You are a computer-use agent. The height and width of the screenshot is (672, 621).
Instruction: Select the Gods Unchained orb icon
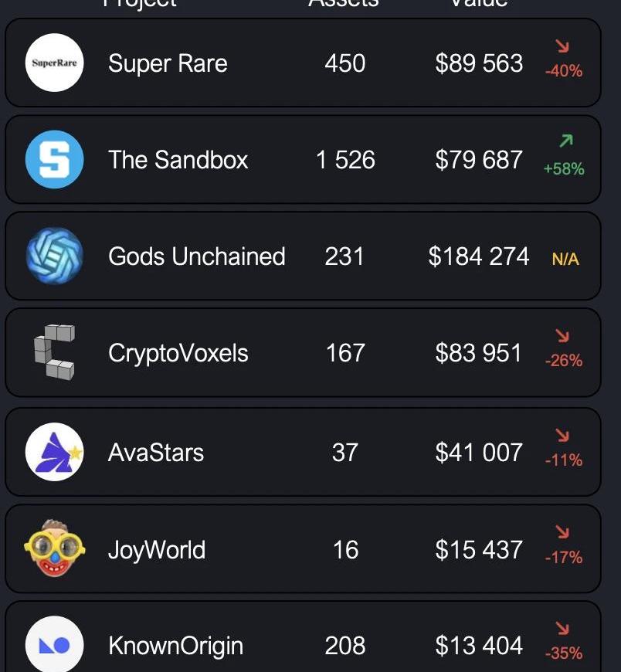coord(54,256)
